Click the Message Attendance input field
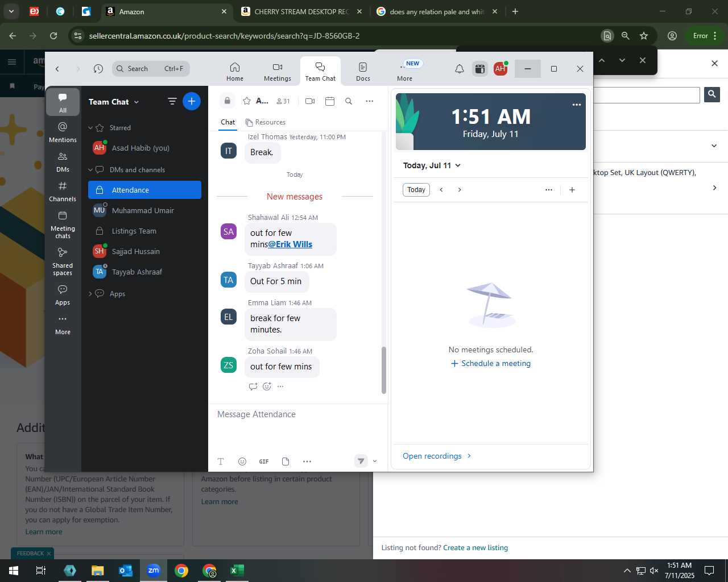Image resolution: width=728 pixels, height=582 pixels. coord(297,414)
